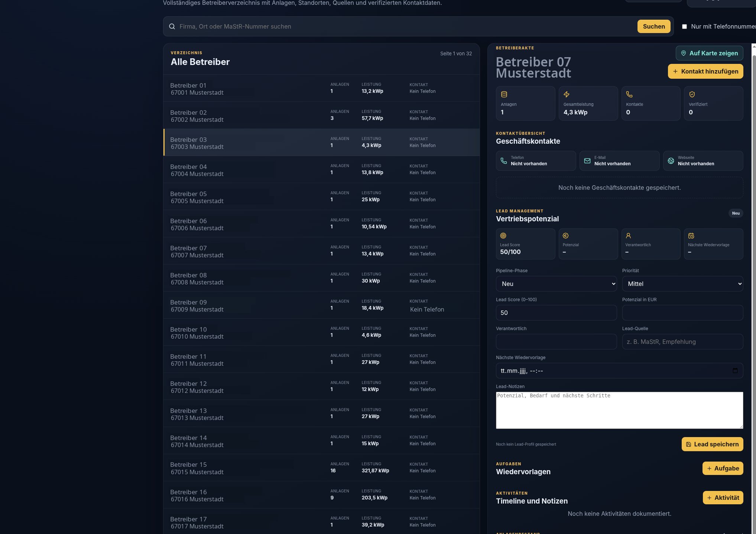
Task: Click the Gesamtleistung lightning icon
Action: coord(567,94)
